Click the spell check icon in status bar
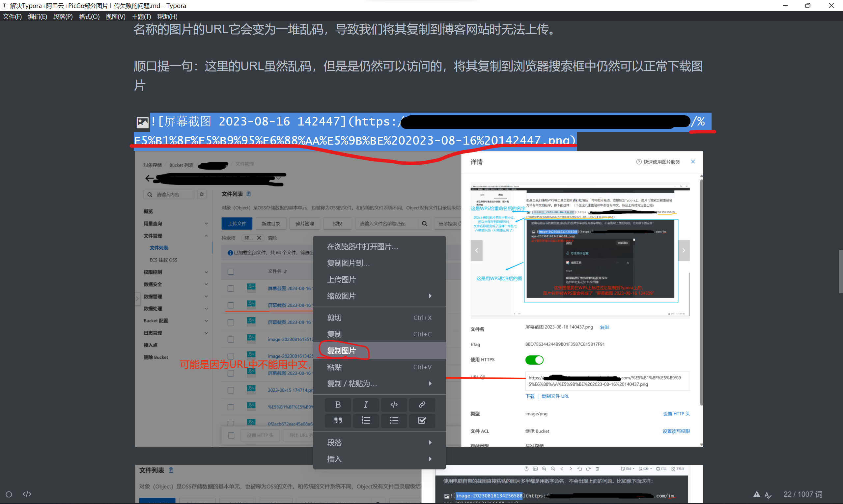This screenshot has height=504, width=843. pos(768,495)
